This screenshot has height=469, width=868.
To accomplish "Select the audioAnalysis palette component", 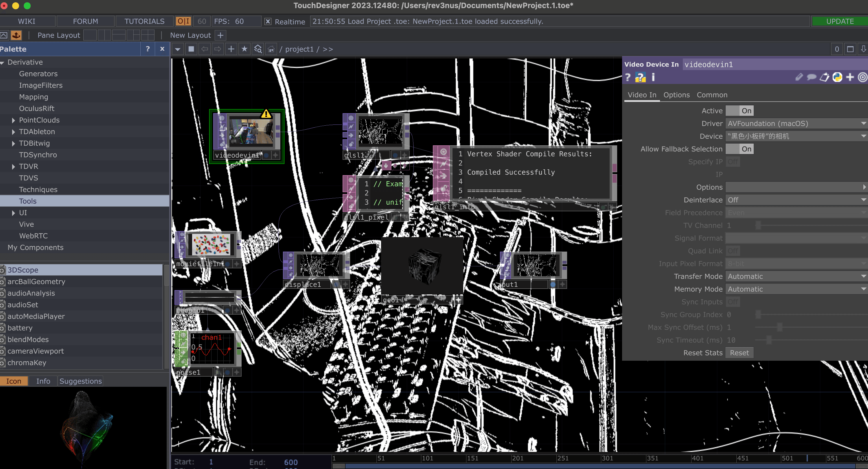I will pyautogui.click(x=81, y=293).
